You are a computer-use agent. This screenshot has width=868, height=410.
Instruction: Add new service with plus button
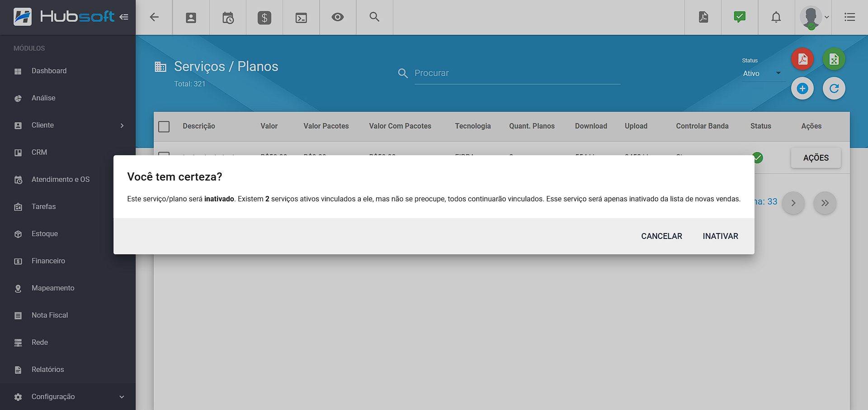coord(802,88)
